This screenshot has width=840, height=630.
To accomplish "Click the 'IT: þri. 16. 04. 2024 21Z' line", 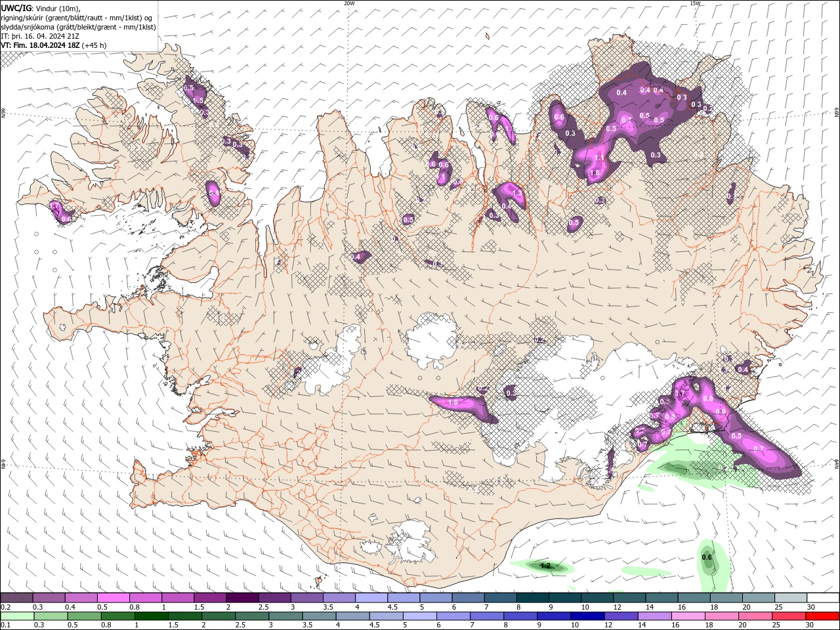I will coord(40,36).
